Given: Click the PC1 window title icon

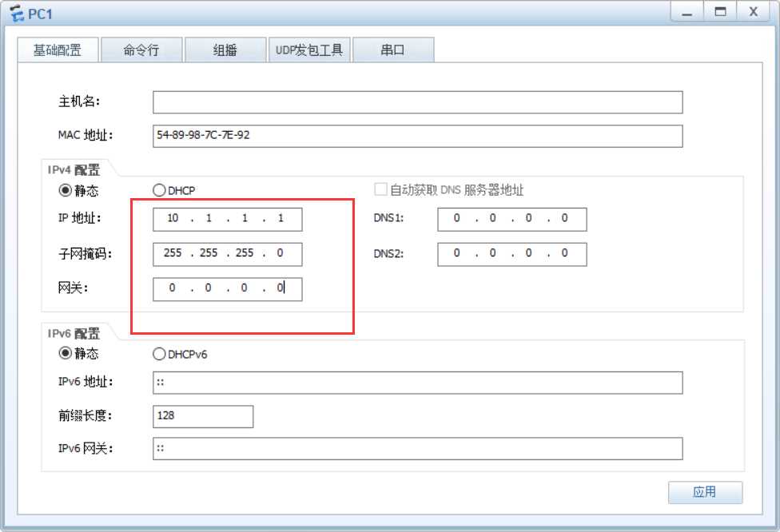Looking at the screenshot, I should pyautogui.click(x=17, y=14).
